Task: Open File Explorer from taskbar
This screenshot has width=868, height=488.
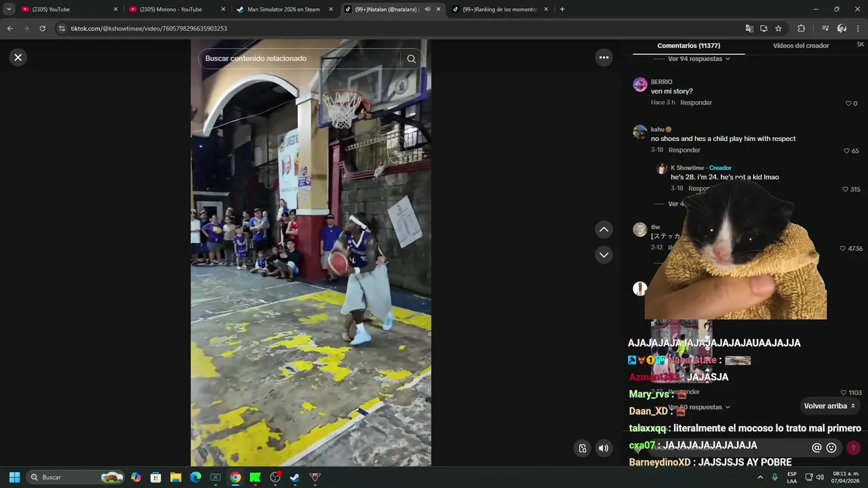Action: 176,477
